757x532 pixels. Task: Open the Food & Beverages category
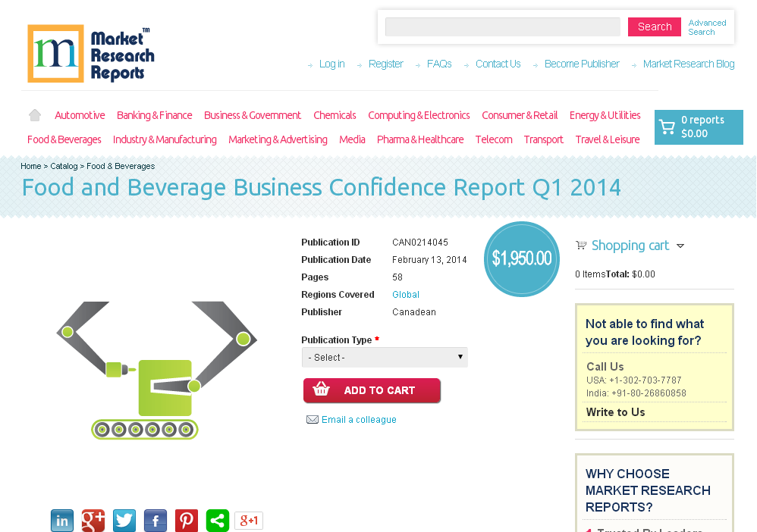click(x=64, y=139)
